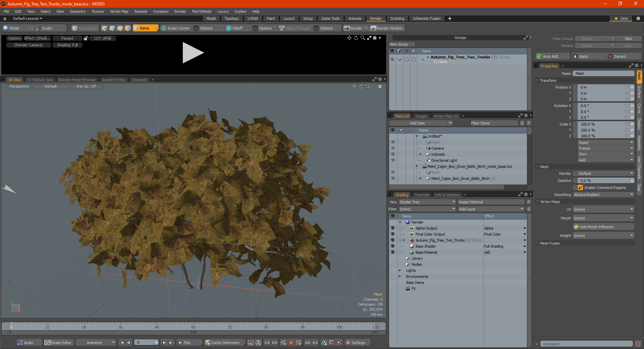This screenshot has width=644, height=349.
Task: Click Apply pass button
Action: click(x=589, y=56)
